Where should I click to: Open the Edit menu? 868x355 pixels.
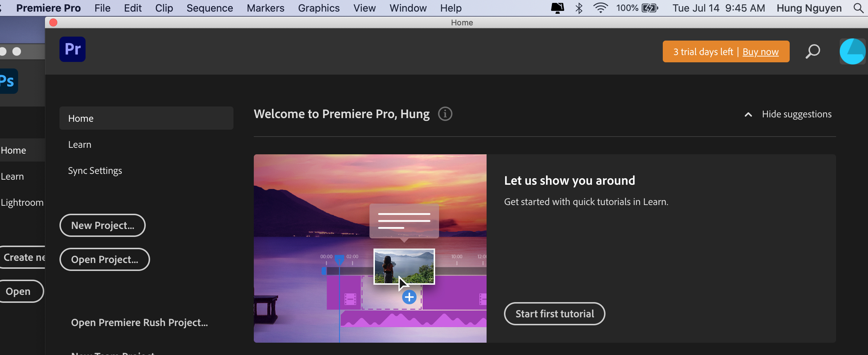coord(133,8)
